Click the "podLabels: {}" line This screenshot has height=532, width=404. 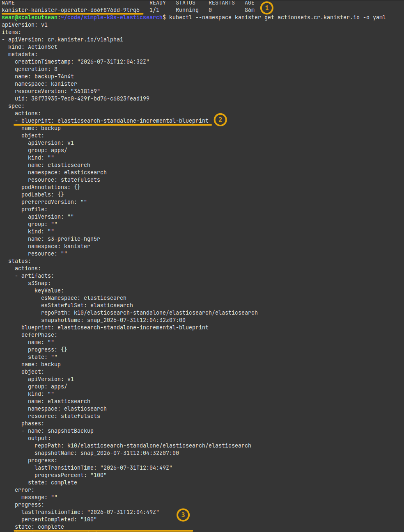[x=43, y=194]
